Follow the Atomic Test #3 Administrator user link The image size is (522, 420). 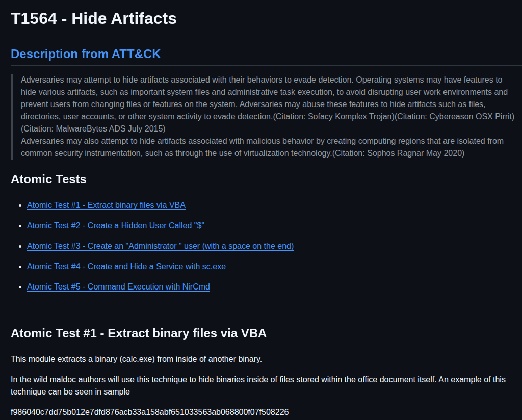[x=160, y=246]
